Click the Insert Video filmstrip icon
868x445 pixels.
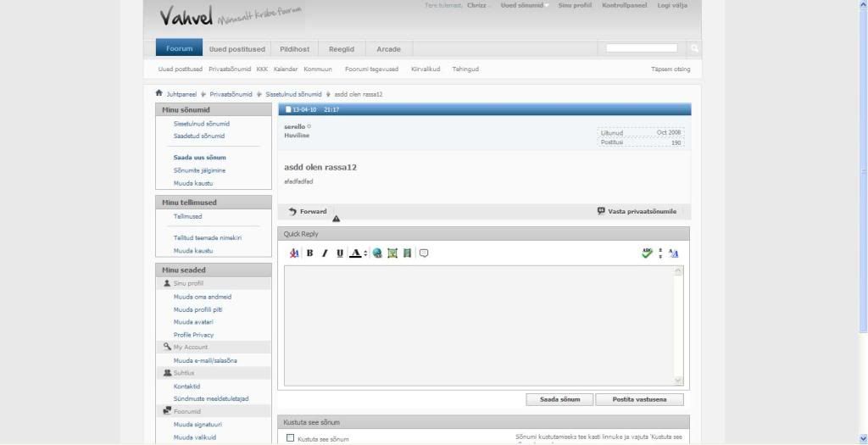coord(407,253)
